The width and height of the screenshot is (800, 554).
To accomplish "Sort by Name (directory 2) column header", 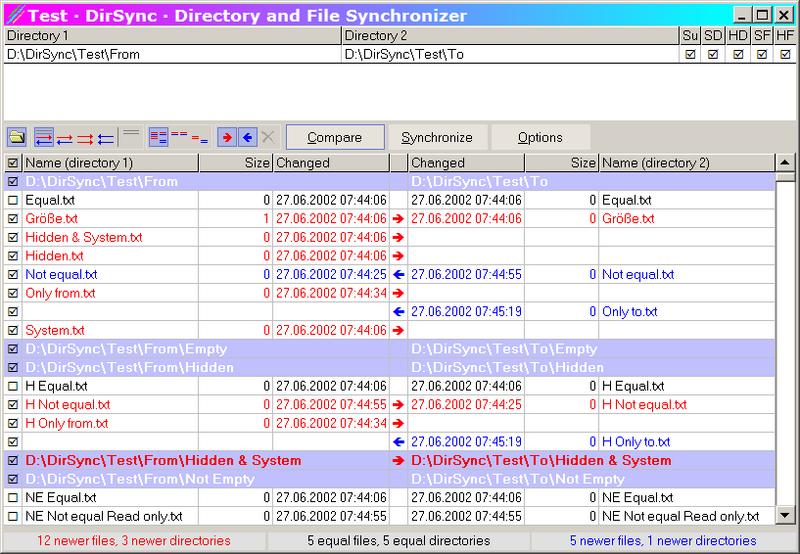I will click(686, 163).
